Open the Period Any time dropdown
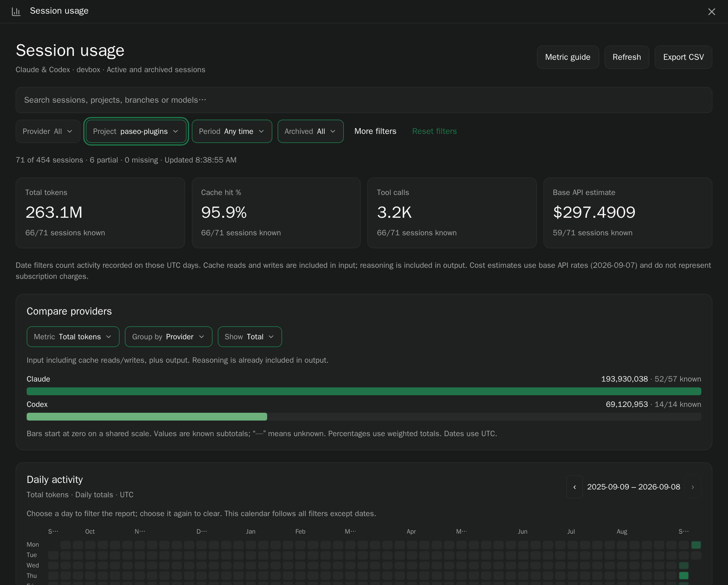 pos(232,131)
